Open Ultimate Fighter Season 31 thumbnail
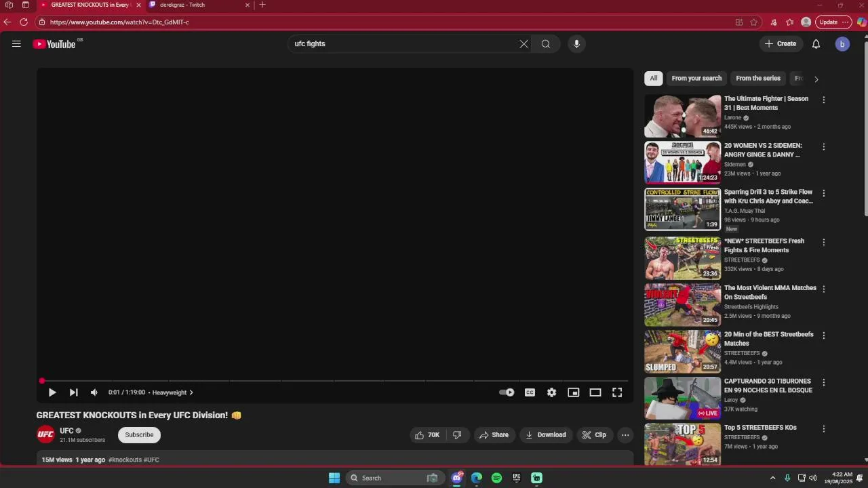The width and height of the screenshot is (868, 488). [x=682, y=116]
